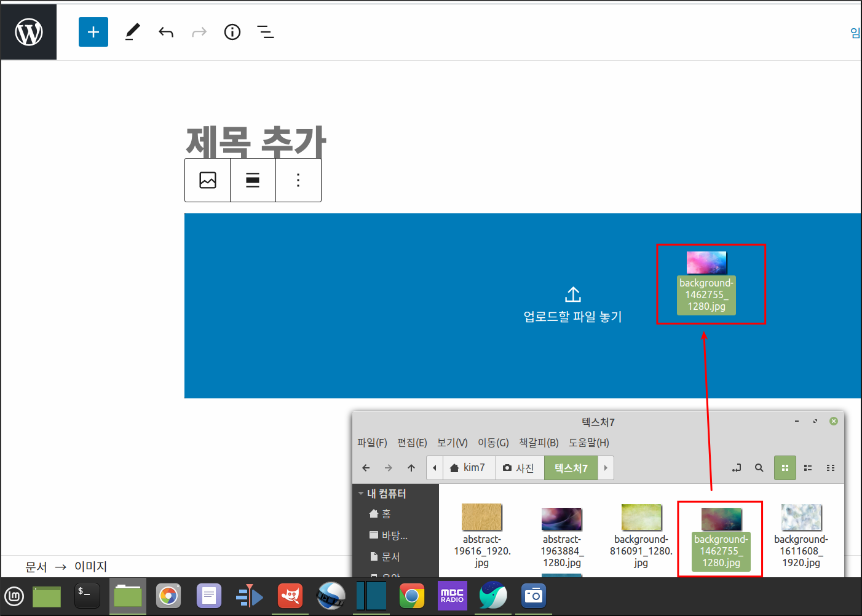Toggle the location path entry icon
Viewport: 862px width, 616px height.
click(736, 468)
